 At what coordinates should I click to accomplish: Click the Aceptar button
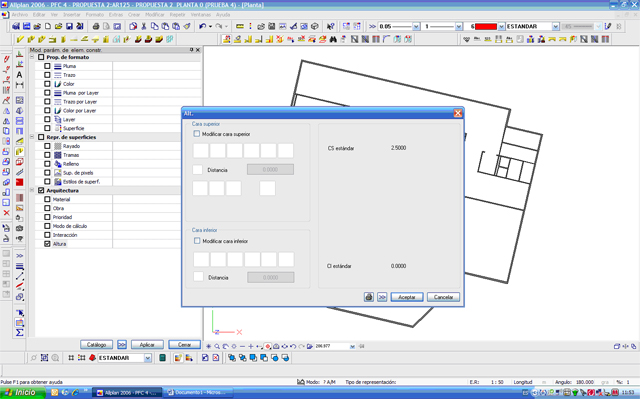[x=407, y=297]
